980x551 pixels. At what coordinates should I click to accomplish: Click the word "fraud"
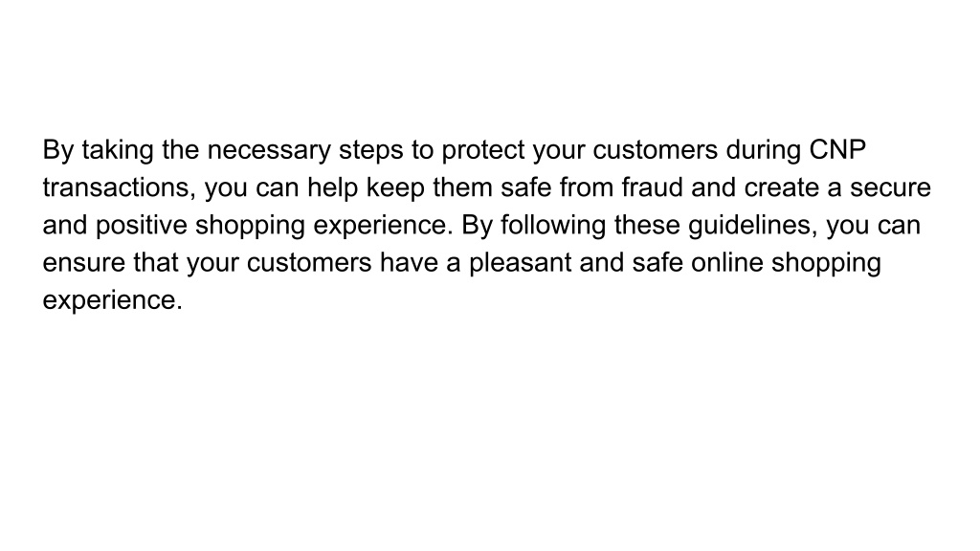(x=653, y=187)
